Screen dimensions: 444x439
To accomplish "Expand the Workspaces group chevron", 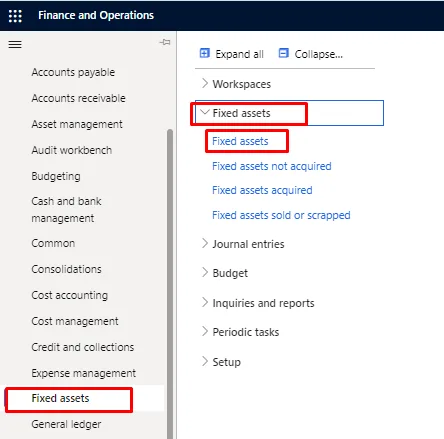I will coord(205,83).
